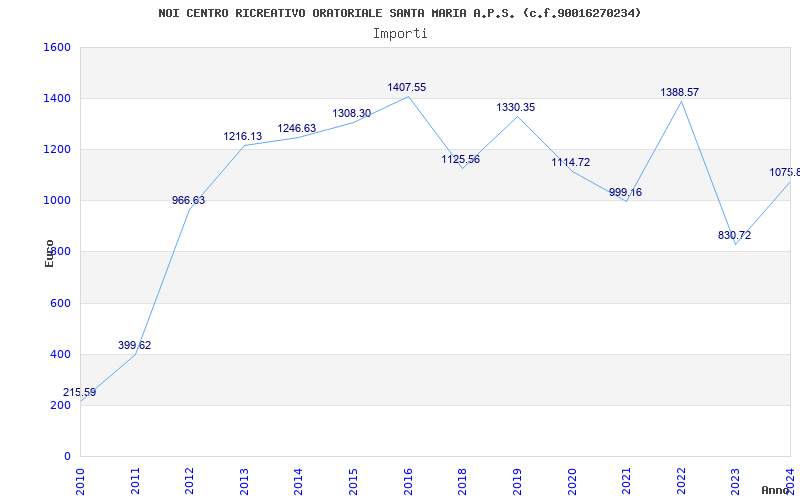Click the 2023 x-axis year label
Screen dimensions: 800x500
[x=736, y=482]
